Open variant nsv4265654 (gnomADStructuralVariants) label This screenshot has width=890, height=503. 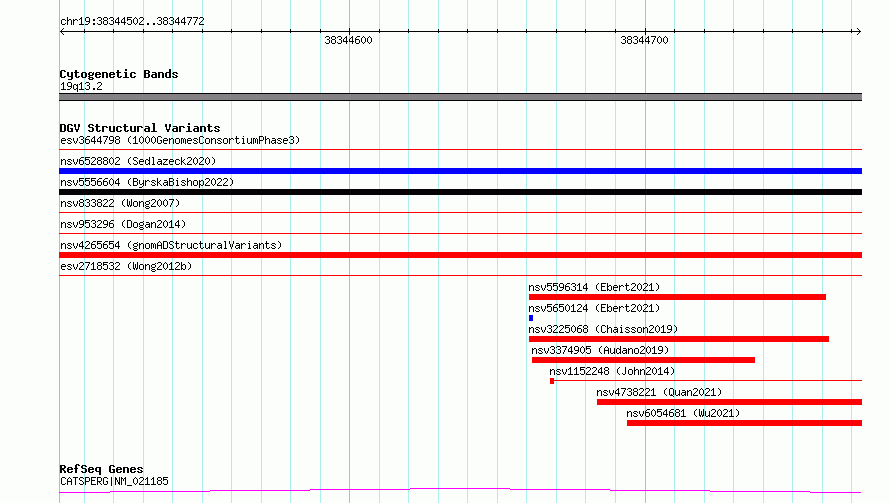click(171, 245)
